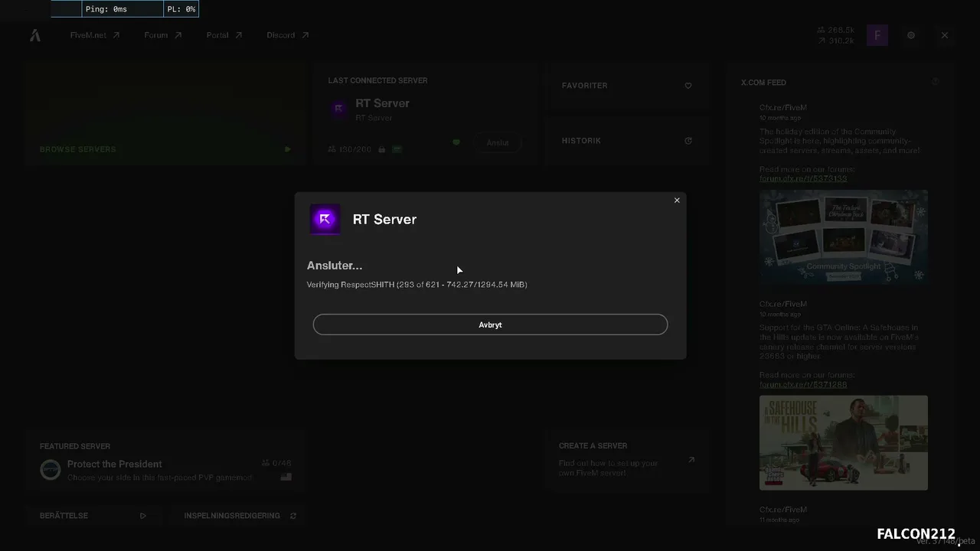The width and height of the screenshot is (980, 551).
Task: Click the RT Server icon in last connected card
Action: point(339,109)
